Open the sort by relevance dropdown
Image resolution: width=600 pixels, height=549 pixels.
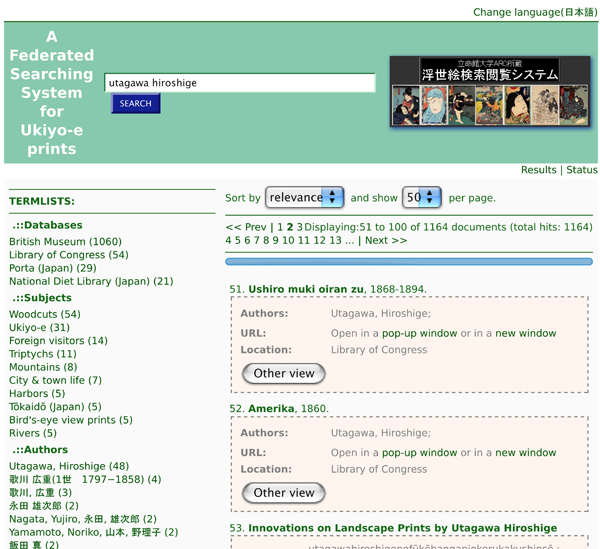pyautogui.click(x=305, y=198)
